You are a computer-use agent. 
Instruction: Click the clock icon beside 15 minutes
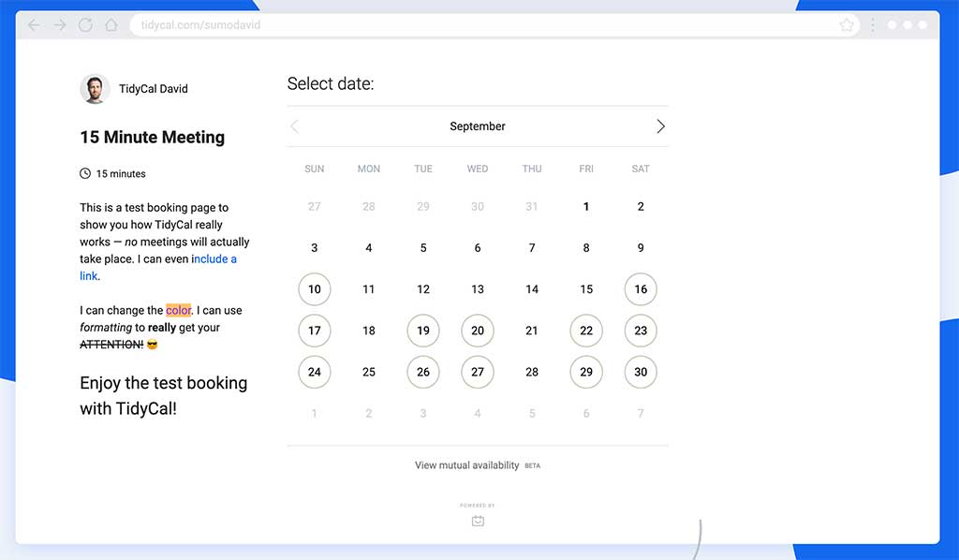coord(85,173)
